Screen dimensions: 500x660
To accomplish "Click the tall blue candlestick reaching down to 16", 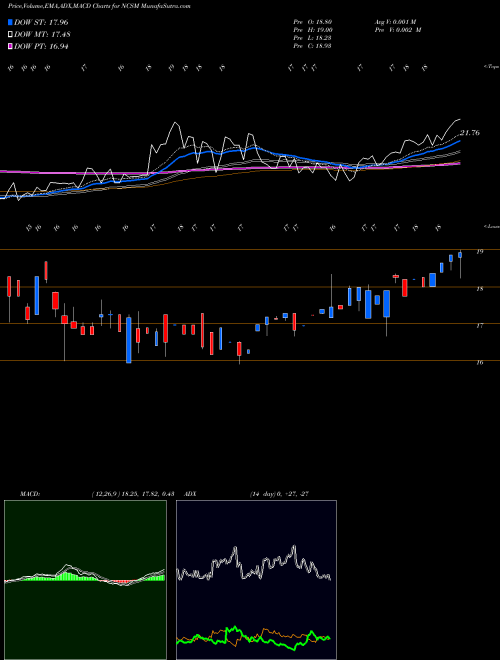I will tap(129, 340).
